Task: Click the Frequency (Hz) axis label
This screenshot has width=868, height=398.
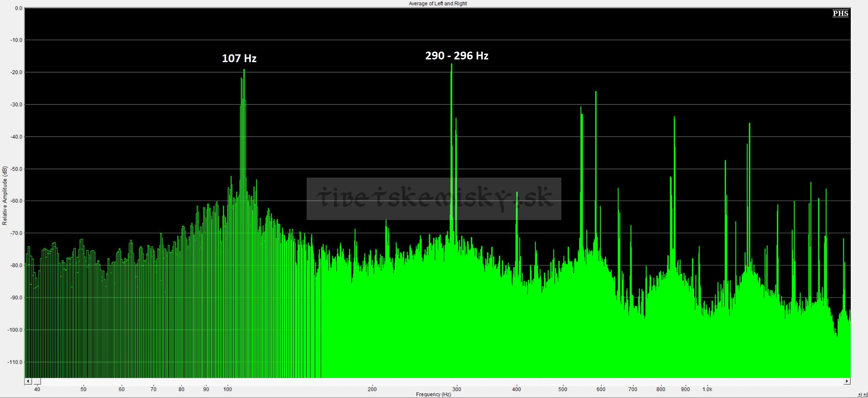Action: [433, 394]
